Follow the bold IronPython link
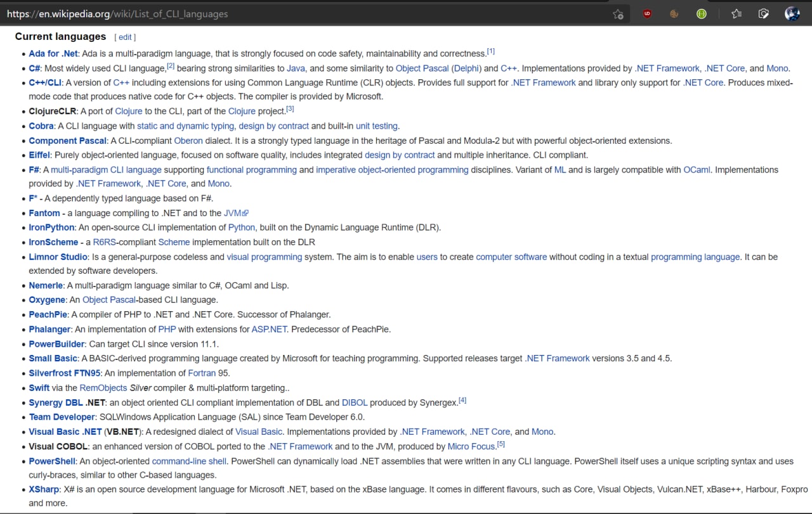 [51, 228]
